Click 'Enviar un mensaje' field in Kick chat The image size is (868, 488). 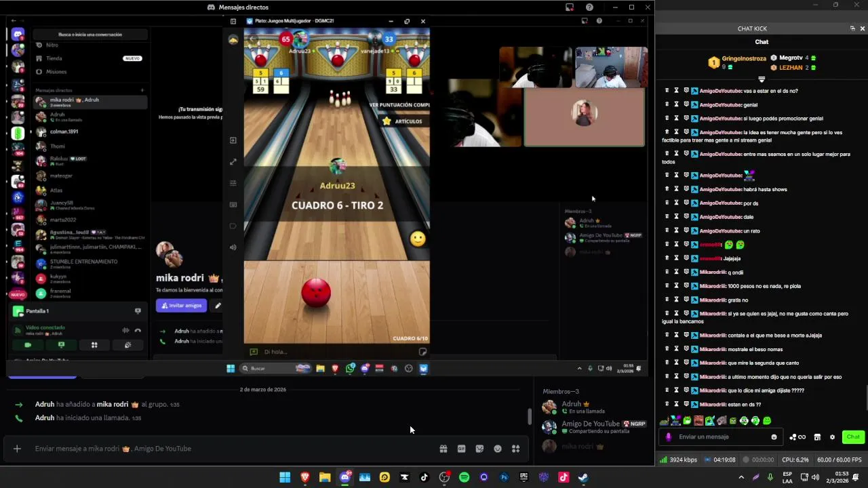point(722,437)
